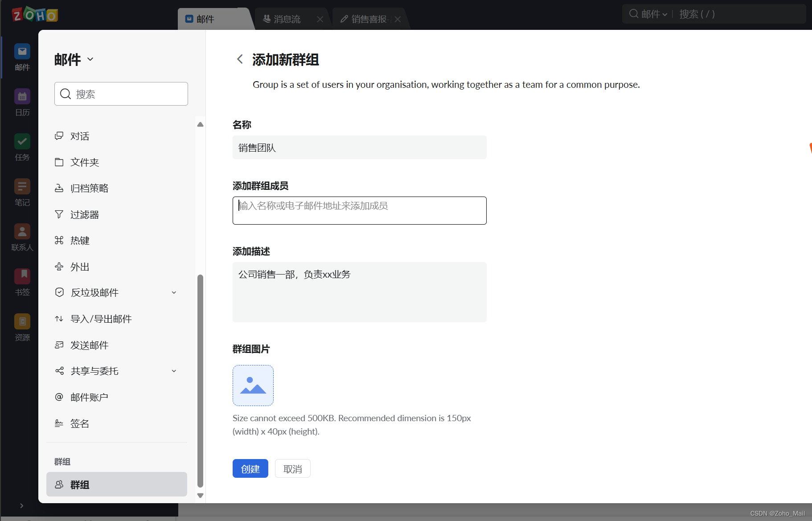
Task: Switch to the 销售喜报 draft tab
Action: click(x=365, y=19)
